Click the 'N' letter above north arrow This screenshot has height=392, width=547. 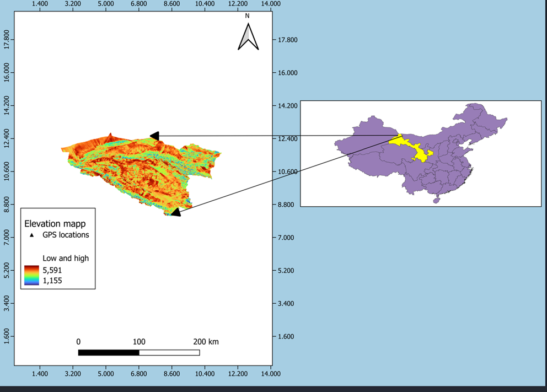click(248, 16)
